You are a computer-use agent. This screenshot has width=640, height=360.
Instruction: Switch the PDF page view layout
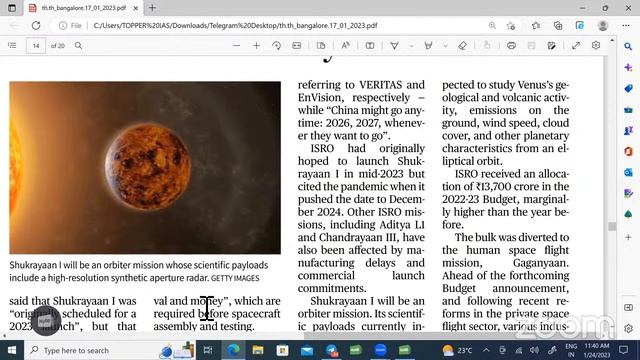click(321, 45)
